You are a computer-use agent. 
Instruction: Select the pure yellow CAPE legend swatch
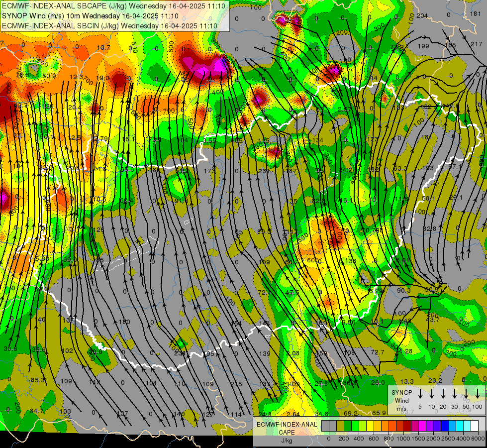370,426
